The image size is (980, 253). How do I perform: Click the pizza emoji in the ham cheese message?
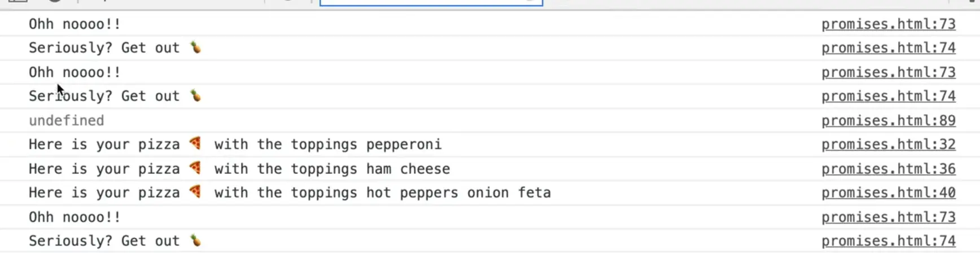point(195,168)
